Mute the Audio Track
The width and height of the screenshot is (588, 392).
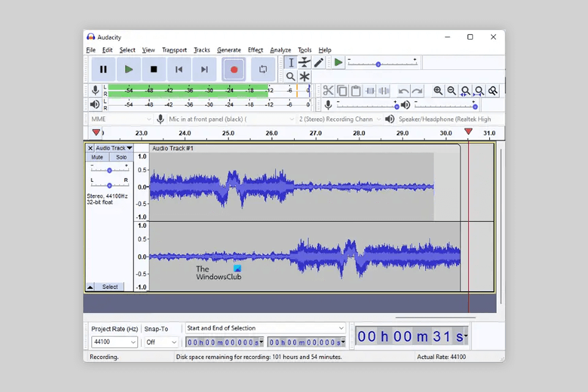click(97, 157)
